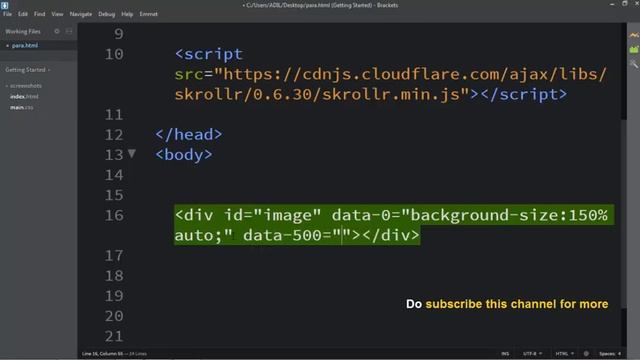Open index.html in the file tree
Screen dimensions: 640x360
coord(24,97)
